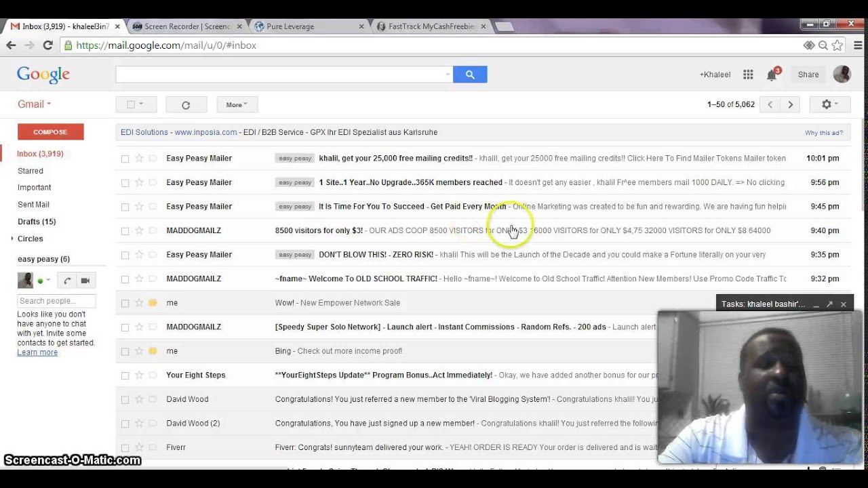Open the easy peasy (6) label
868x488 pixels.
pos(43,259)
